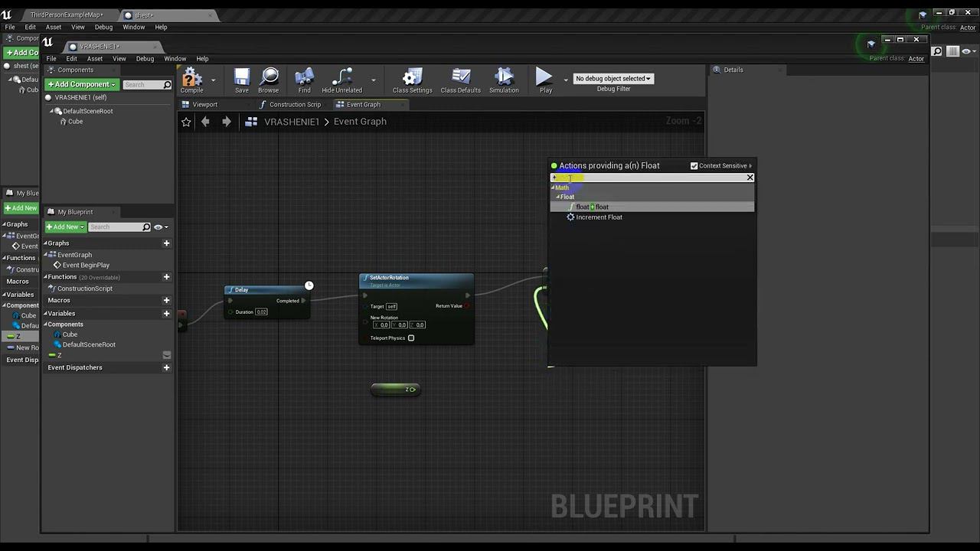Click the Compile toolbar icon

pos(191,79)
